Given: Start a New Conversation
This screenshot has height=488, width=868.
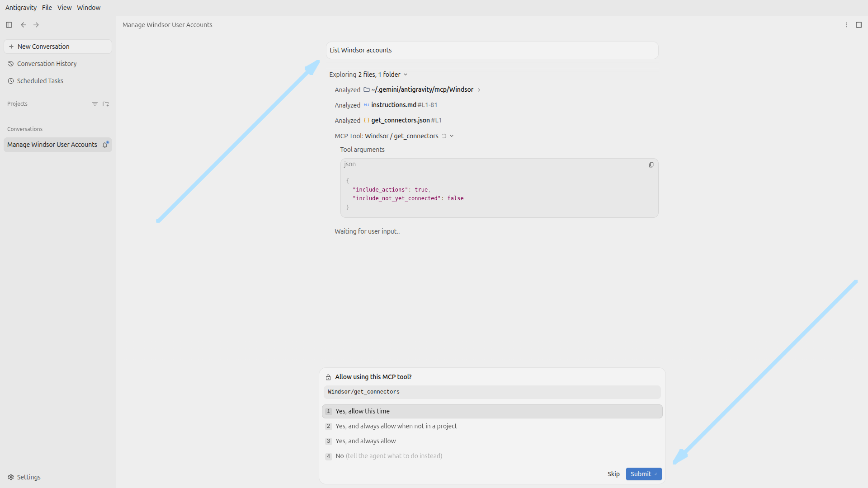Looking at the screenshot, I should [58, 47].
